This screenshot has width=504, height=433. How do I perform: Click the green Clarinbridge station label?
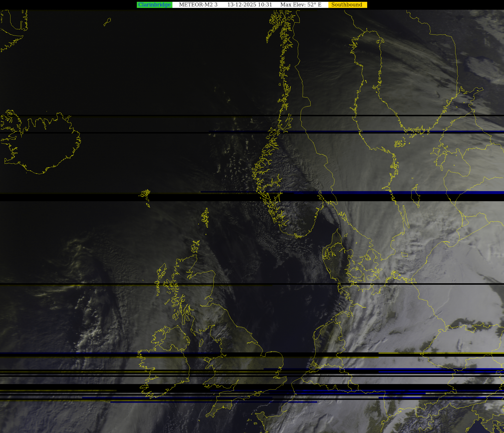(x=154, y=5)
